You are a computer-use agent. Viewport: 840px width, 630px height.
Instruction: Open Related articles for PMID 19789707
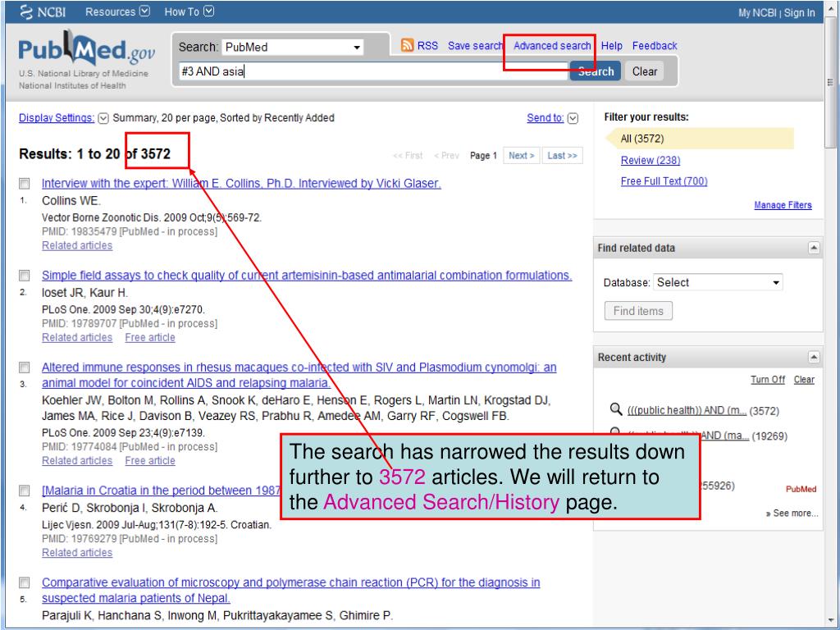77,338
